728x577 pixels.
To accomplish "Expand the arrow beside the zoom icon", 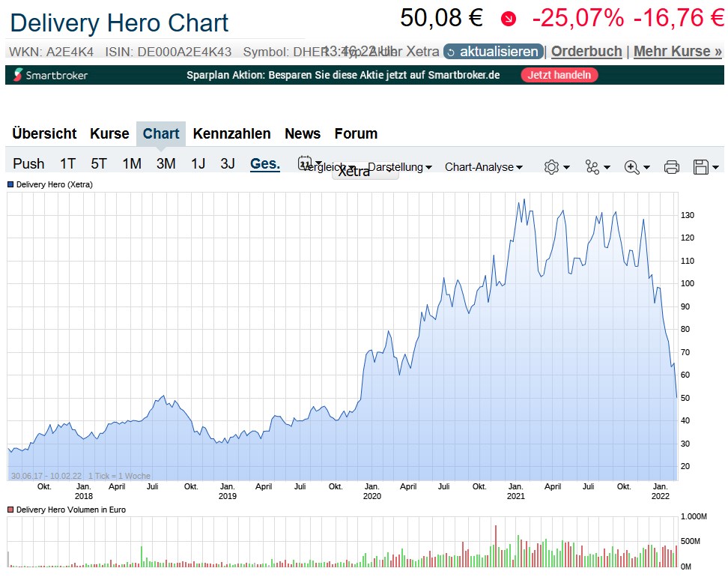I will pyautogui.click(x=647, y=167).
